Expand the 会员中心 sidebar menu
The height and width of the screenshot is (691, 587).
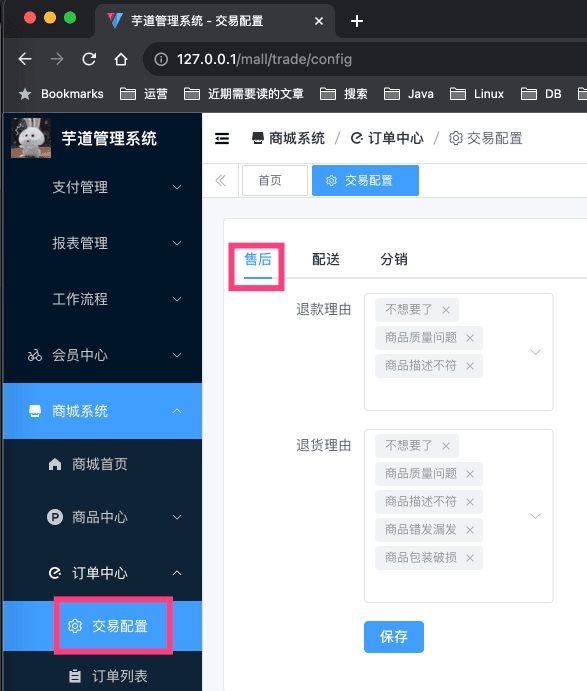pos(103,355)
